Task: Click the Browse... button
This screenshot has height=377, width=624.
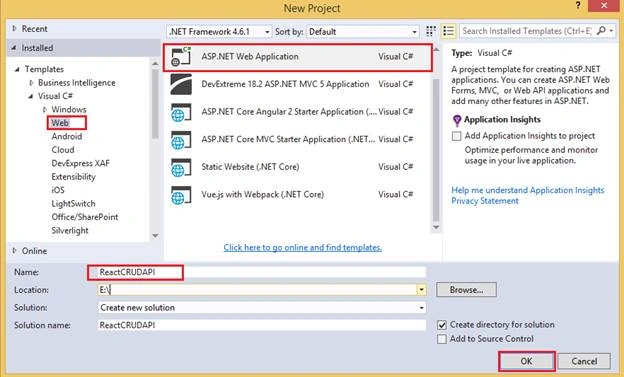Action: (x=466, y=290)
